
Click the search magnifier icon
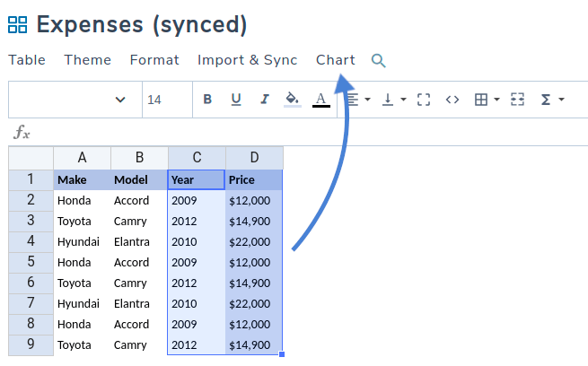pos(379,61)
